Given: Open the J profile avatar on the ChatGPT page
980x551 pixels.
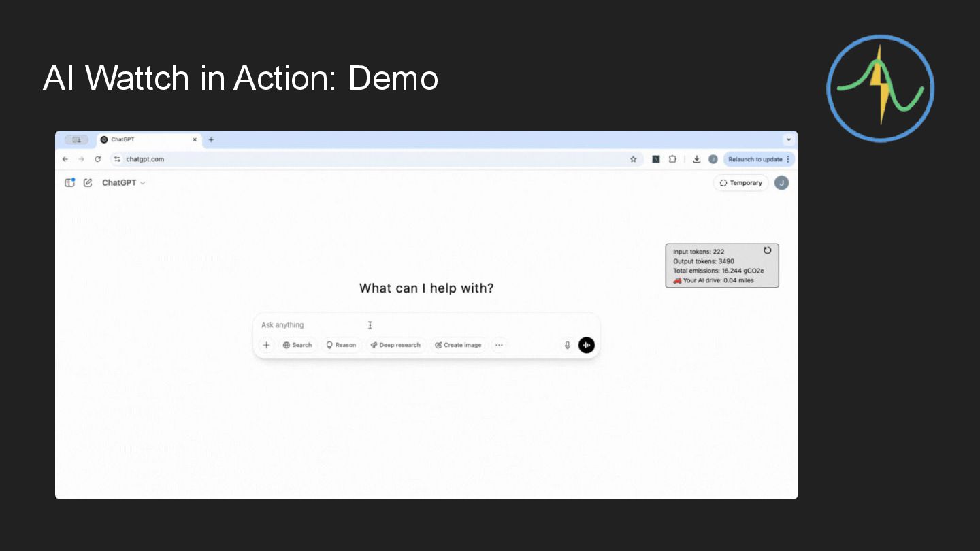Looking at the screenshot, I should click(782, 182).
